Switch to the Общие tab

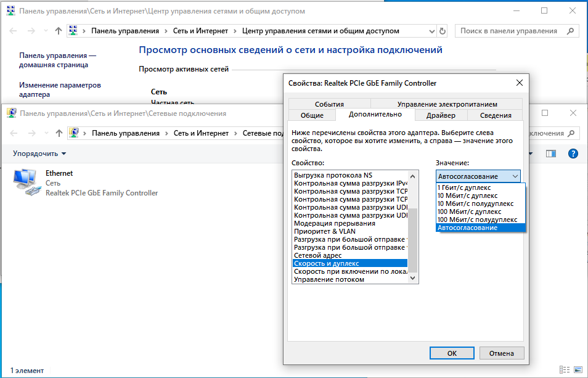(312, 115)
